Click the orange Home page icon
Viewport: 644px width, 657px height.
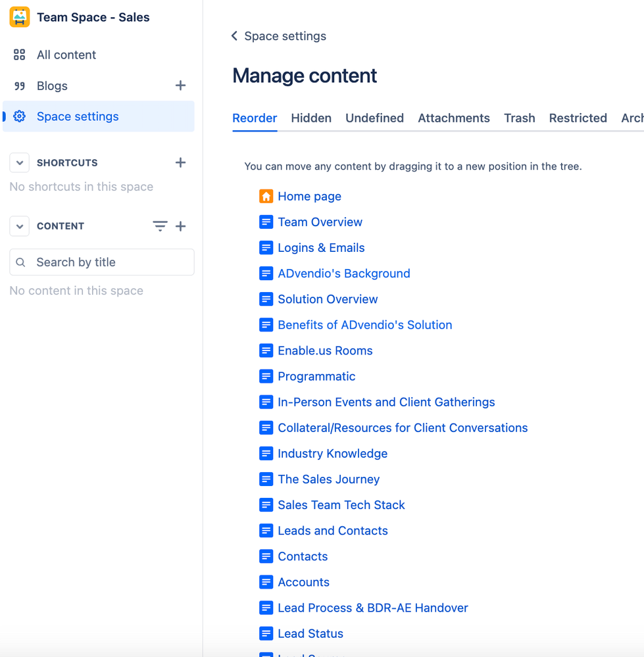266,196
